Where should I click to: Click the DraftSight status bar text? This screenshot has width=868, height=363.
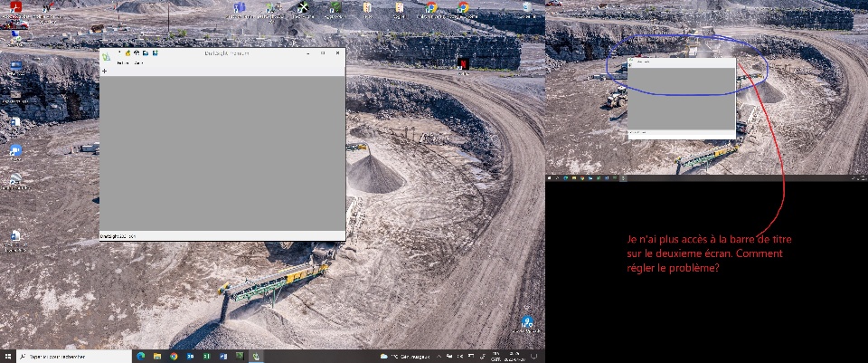click(118, 236)
